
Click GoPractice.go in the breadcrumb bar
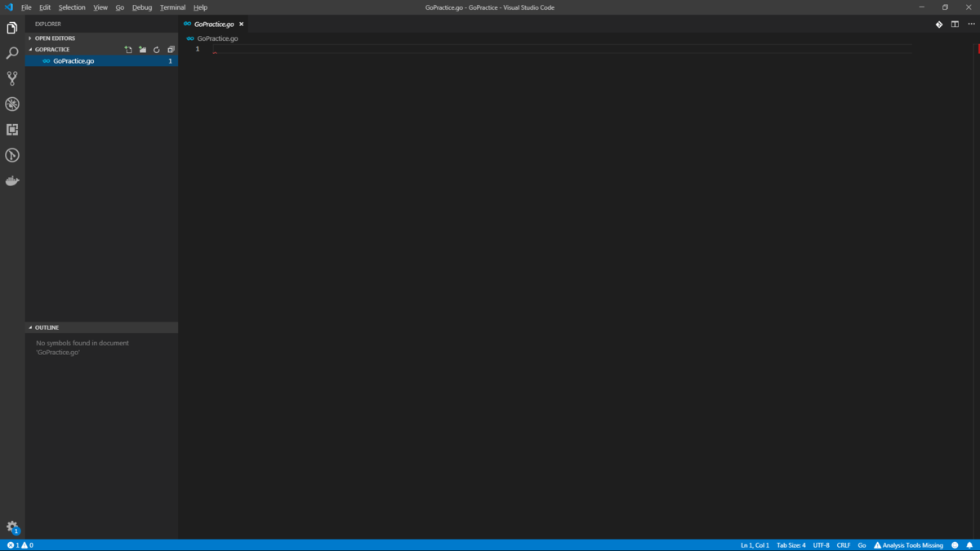tap(217, 38)
